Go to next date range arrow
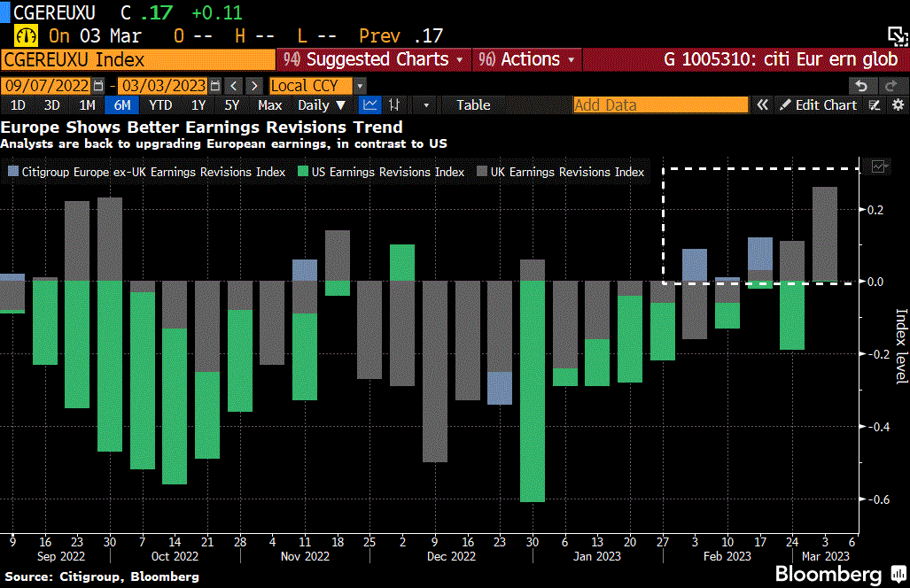The width and height of the screenshot is (910, 588). (254, 86)
